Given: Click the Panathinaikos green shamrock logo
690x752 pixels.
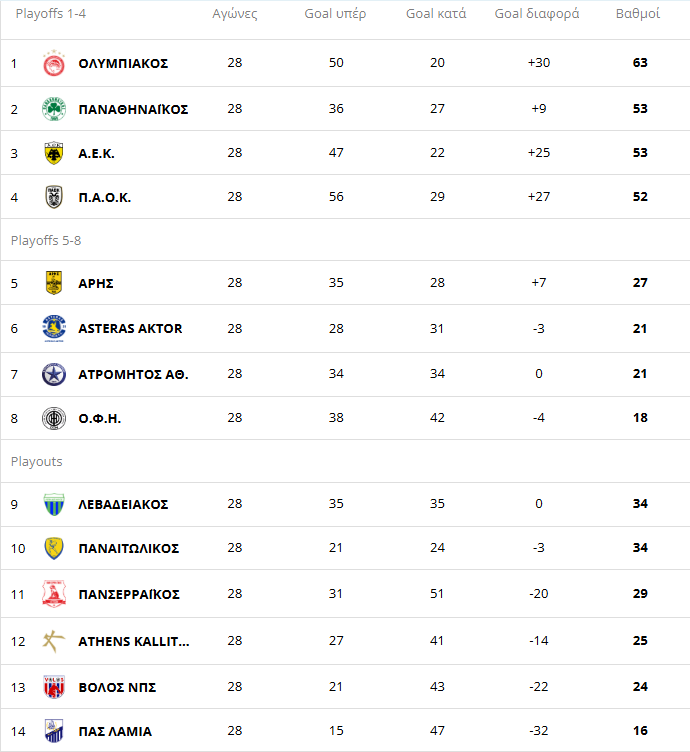Looking at the screenshot, I should tap(54, 109).
